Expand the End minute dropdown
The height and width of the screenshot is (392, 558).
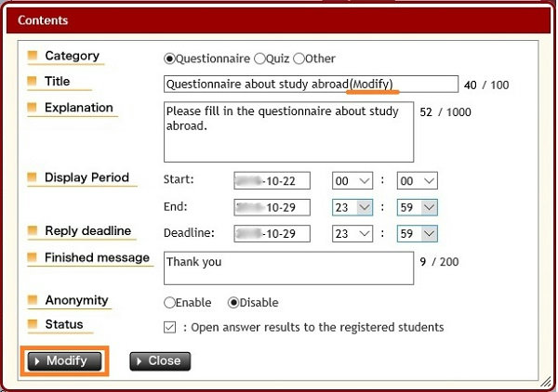tap(417, 207)
